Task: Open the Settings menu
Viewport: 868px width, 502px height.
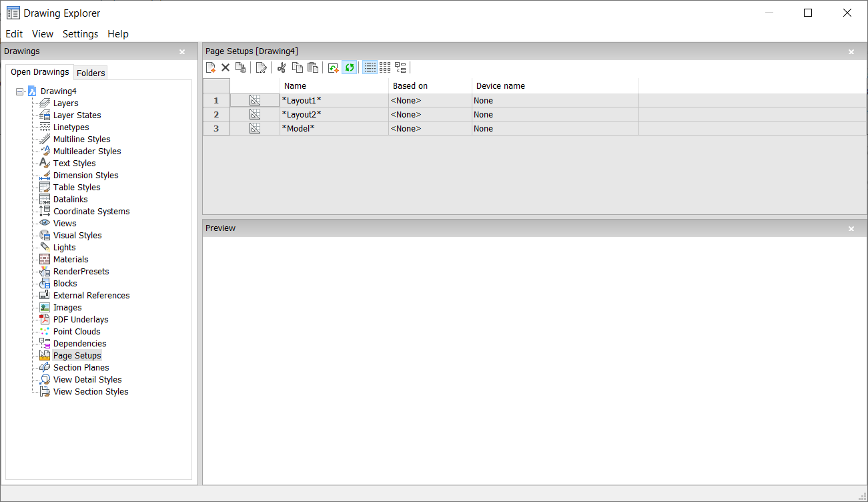Action: 80,34
